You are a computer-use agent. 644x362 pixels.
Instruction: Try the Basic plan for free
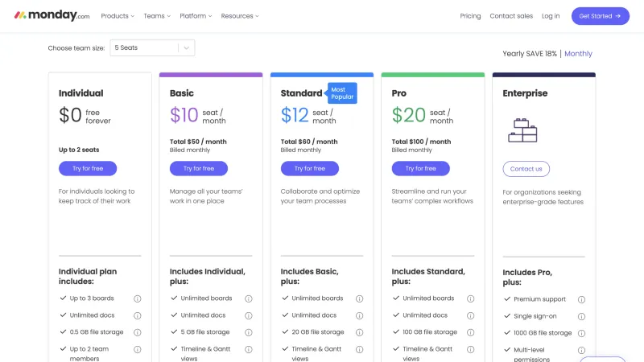(199, 168)
